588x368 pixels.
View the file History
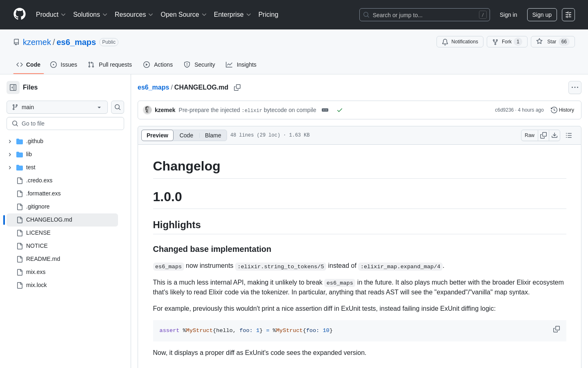tap(562, 110)
